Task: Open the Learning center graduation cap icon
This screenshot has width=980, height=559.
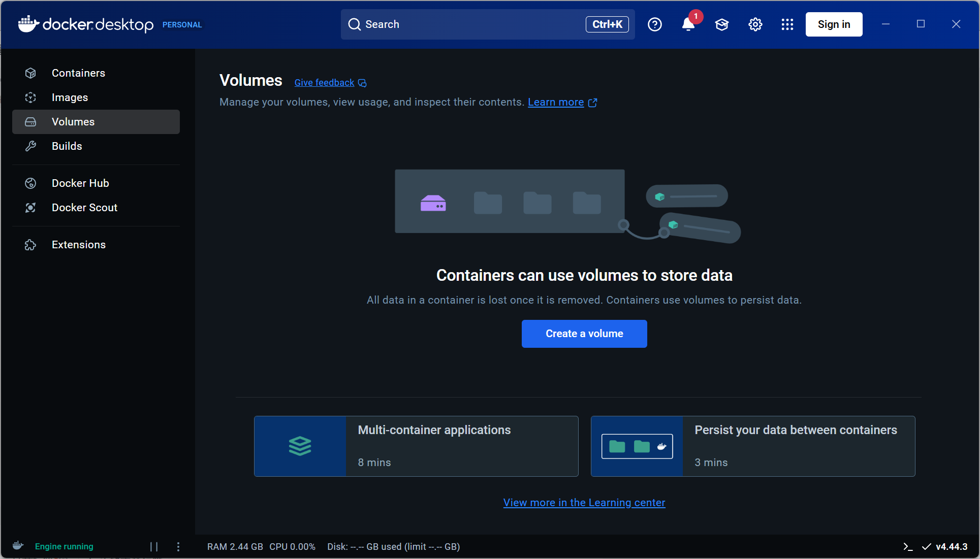Action: 722,24
